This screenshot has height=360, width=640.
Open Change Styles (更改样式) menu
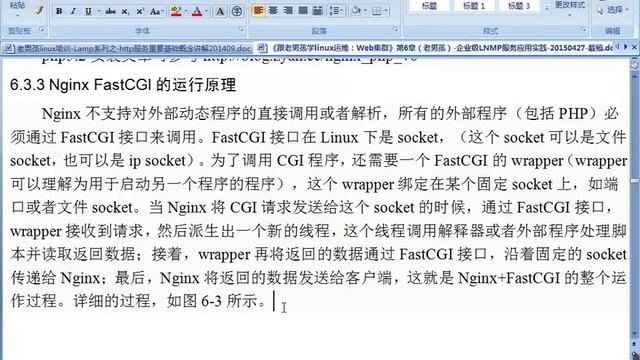coord(570,9)
